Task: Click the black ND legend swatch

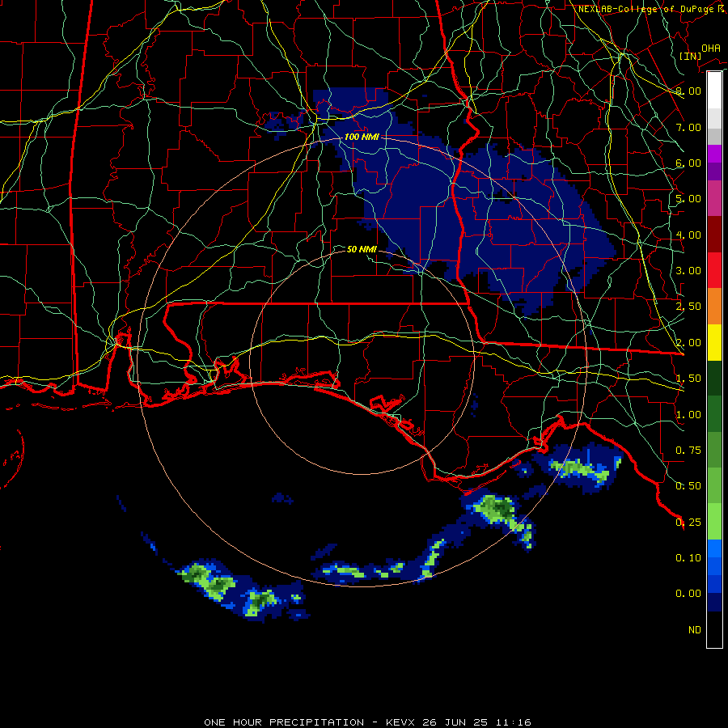Action: 714,629
